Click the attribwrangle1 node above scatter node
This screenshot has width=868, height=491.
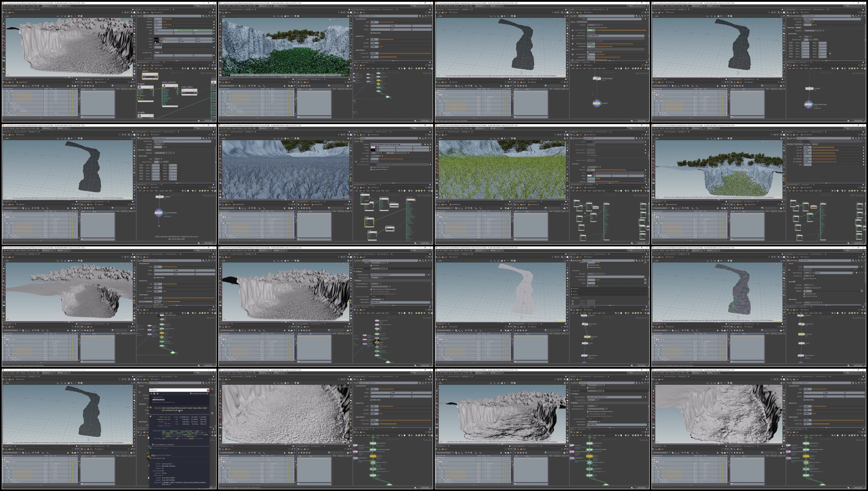(597, 78)
